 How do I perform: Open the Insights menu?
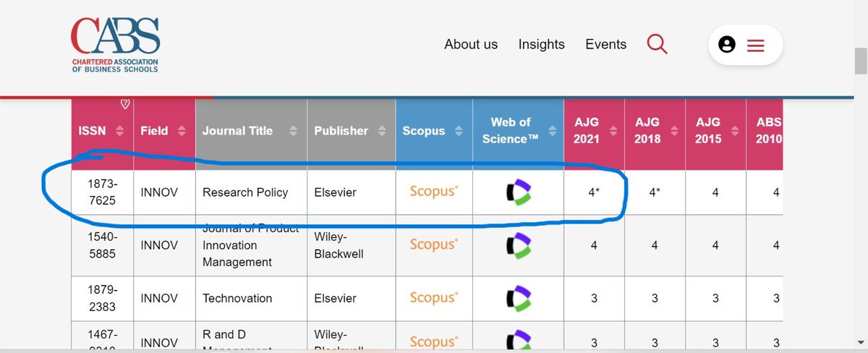541,45
